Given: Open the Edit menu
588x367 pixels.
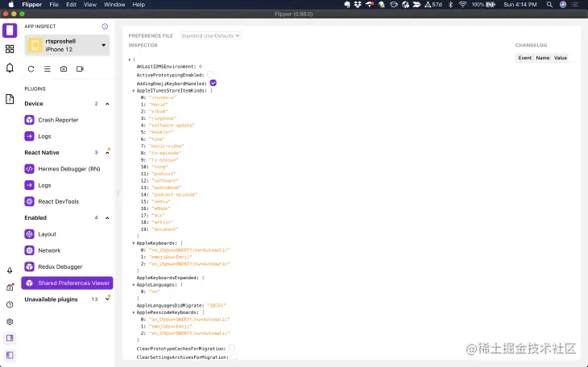Looking at the screenshot, I should [x=71, y=5].
